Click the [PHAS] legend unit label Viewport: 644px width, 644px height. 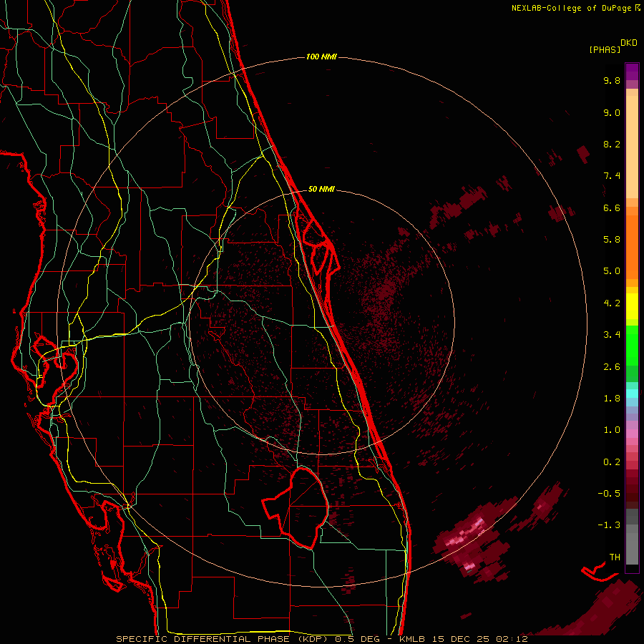[x=605, y=50]
